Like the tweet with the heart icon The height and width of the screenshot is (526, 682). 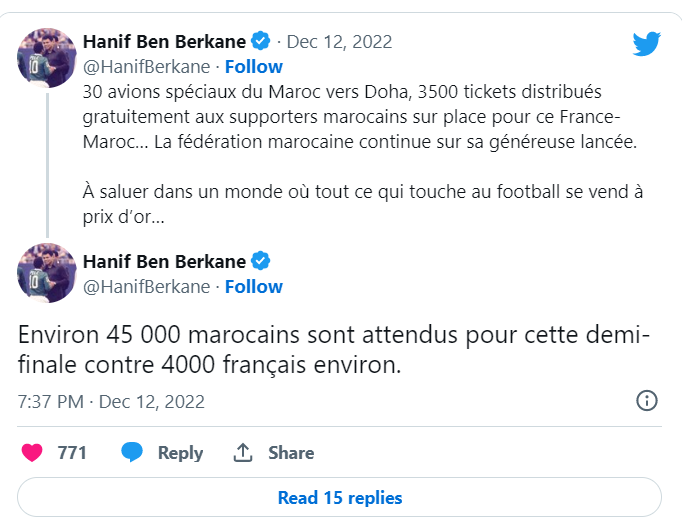coord(32,452)
